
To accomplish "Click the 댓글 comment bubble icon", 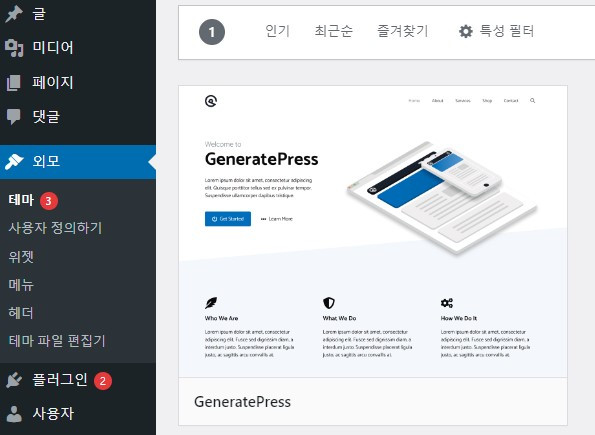I will (14, 117).
